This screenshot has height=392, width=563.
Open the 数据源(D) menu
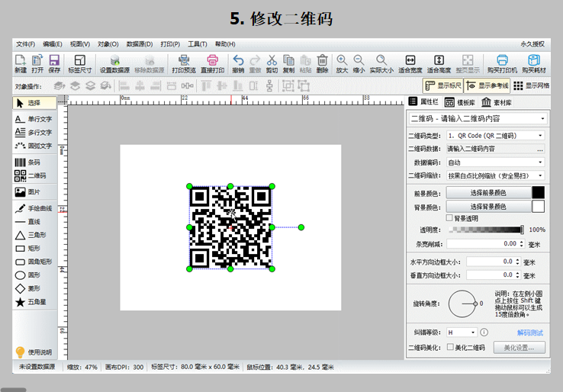click(x=140, y=44)
